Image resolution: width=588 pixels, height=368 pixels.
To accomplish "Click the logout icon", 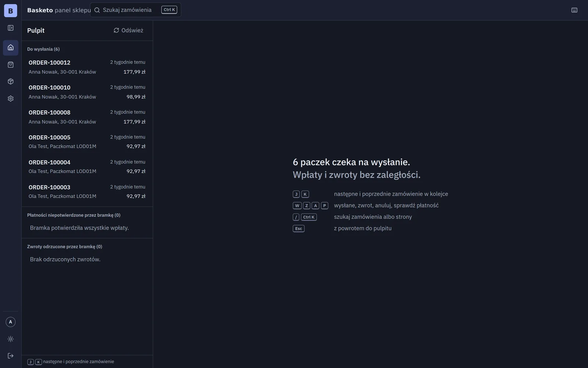I will [11, 356].
